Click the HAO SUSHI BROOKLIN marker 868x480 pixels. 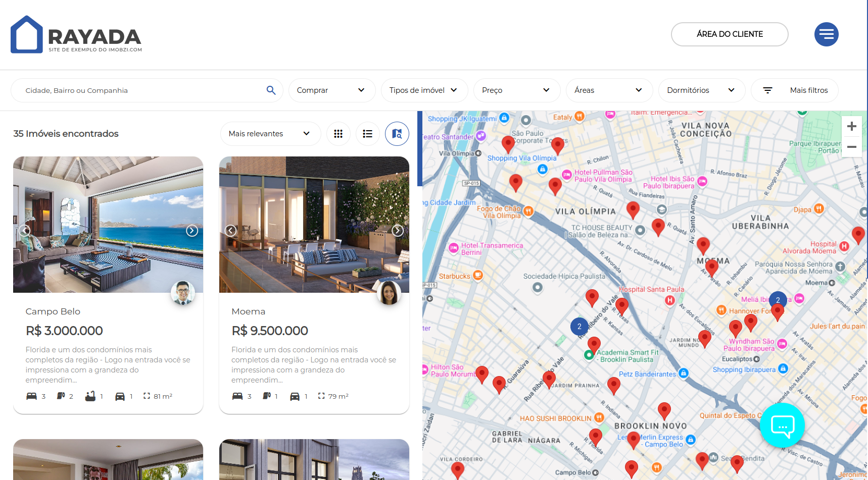[599, 417]
